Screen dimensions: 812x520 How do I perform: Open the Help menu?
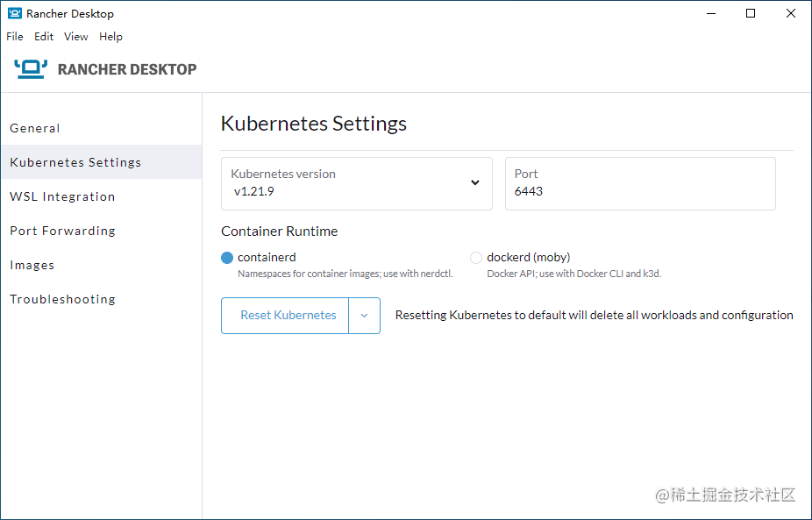[x=110, y=36]
